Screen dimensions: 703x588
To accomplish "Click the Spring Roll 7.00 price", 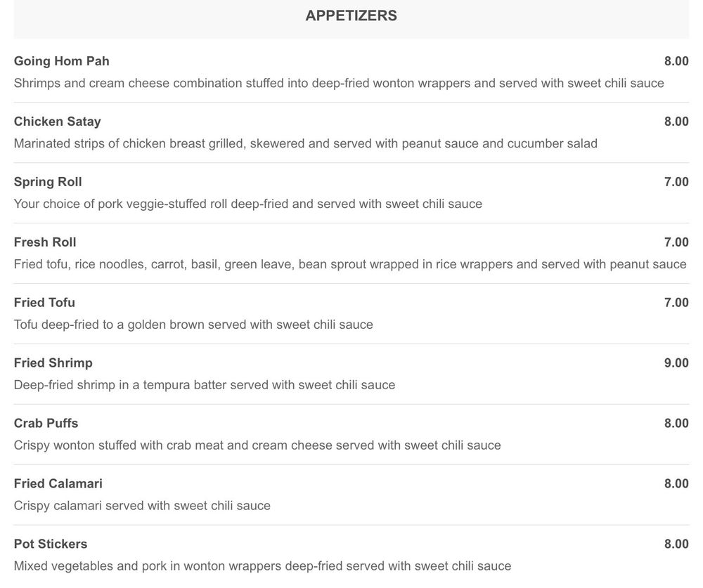I will tap(676, 182).
